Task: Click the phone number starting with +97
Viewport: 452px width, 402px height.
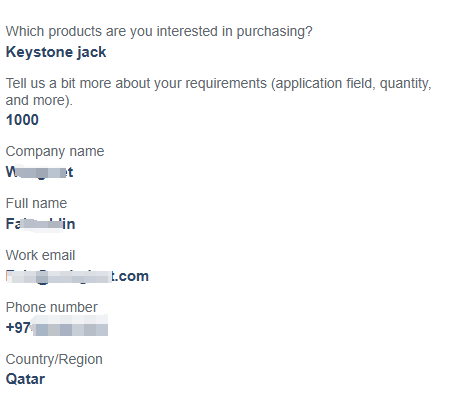Action: coord(57,327)
